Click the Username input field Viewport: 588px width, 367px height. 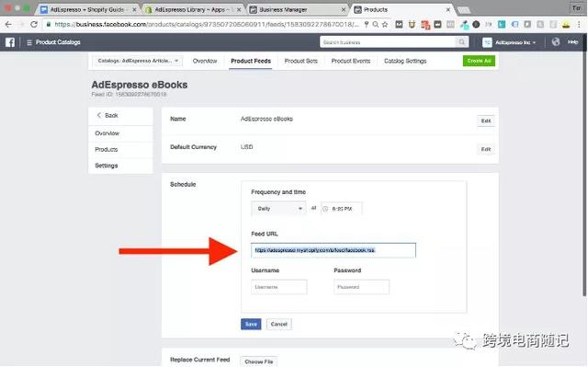coord(279,287)
